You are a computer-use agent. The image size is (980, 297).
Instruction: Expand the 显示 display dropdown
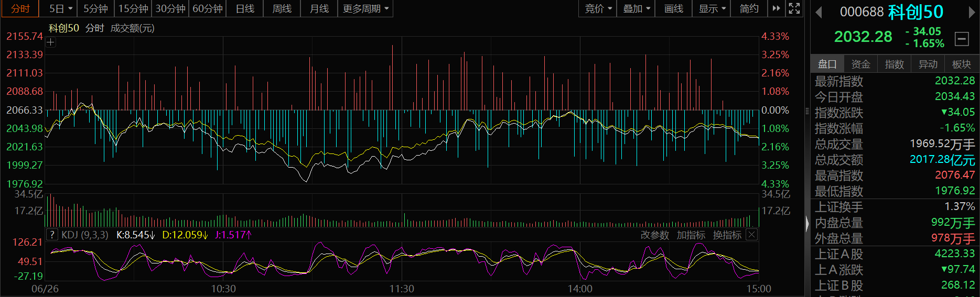tap(712, 8)
